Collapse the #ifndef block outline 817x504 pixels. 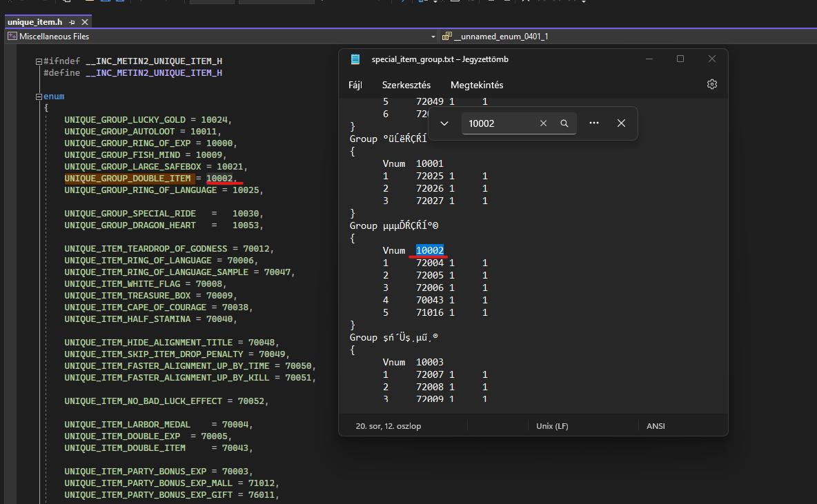(39, 61)
